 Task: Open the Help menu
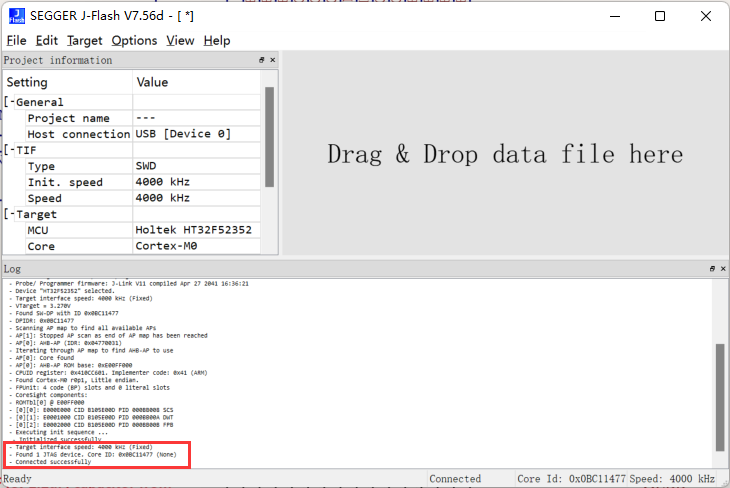[x=216, y=40]
